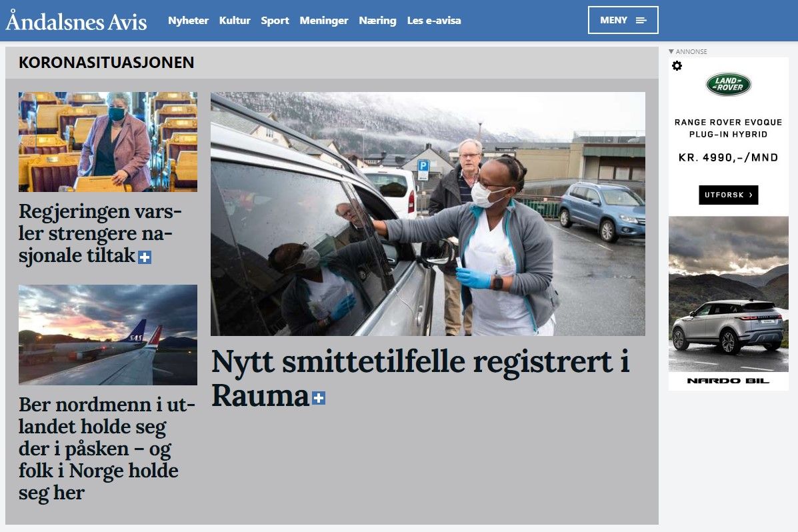
Task: Click the UTFORSK button in the ad
Action: pyautogui.click(x=728, y=195)
